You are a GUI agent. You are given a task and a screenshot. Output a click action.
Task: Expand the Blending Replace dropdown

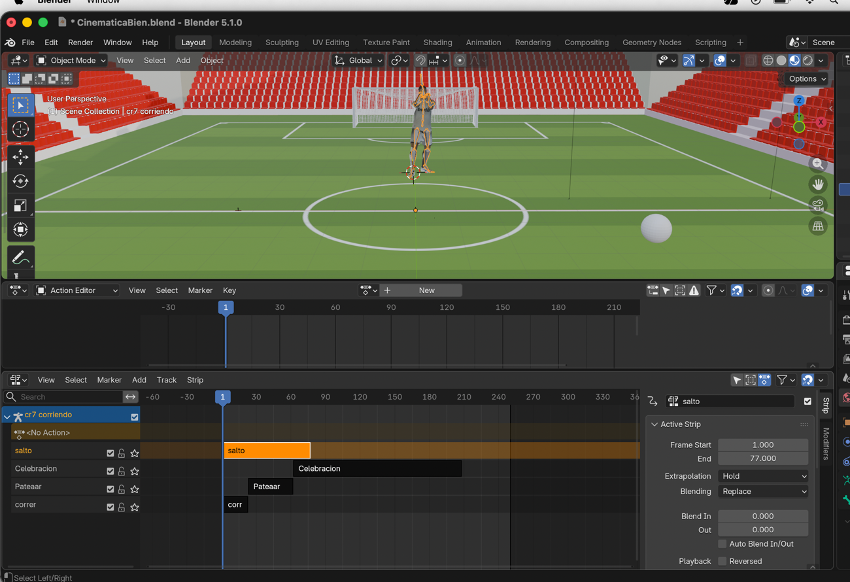(x=763, y=491)
